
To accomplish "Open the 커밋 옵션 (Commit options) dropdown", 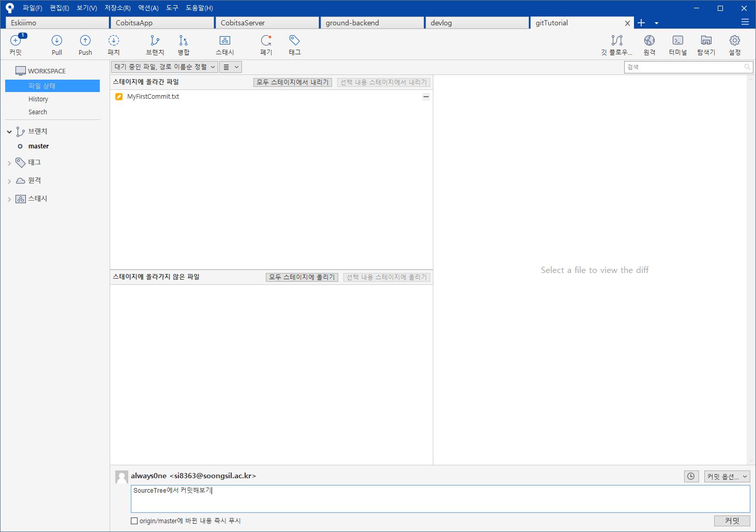I will pos(727,477).
